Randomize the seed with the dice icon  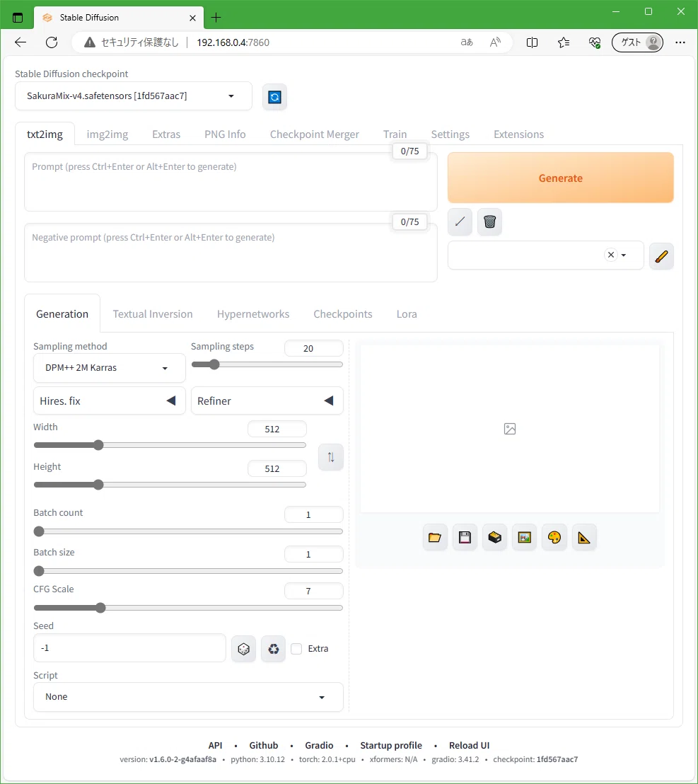tap(243, 649)
